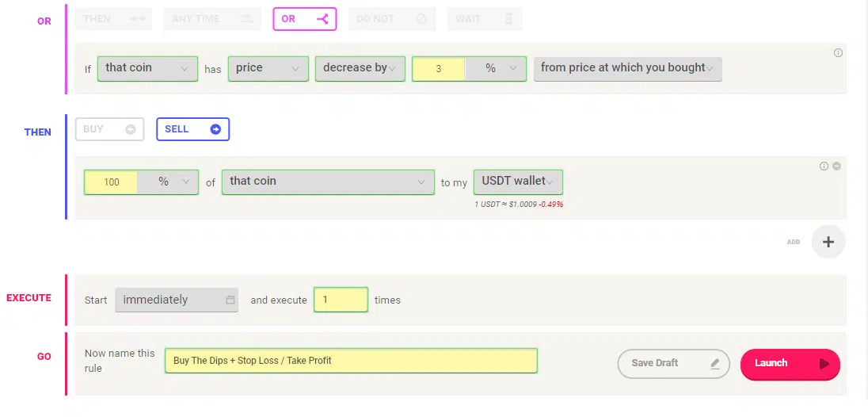Image resolution: width=868 pixels, height=417 pixels.
Task: Click the pink OR section label
Action: tap(44, 22)
